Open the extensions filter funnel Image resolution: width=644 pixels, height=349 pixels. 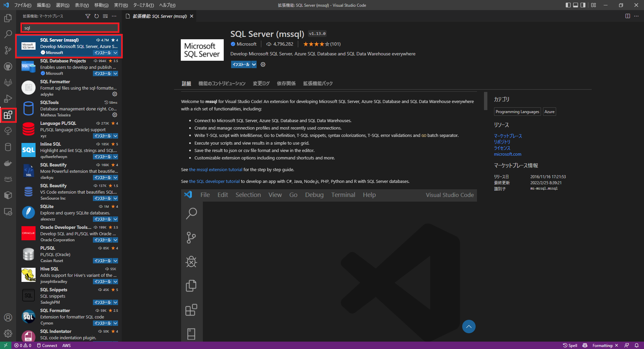tap(88, 16)
